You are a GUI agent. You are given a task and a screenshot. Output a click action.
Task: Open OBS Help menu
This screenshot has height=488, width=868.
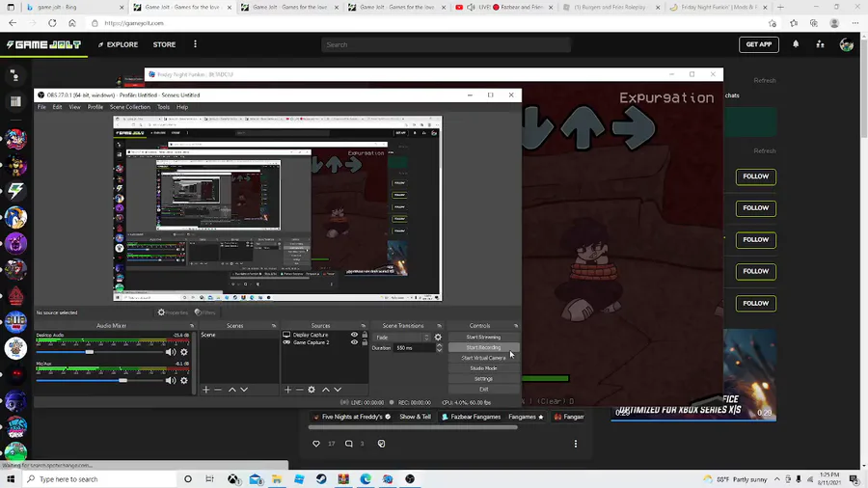[182, 107]
